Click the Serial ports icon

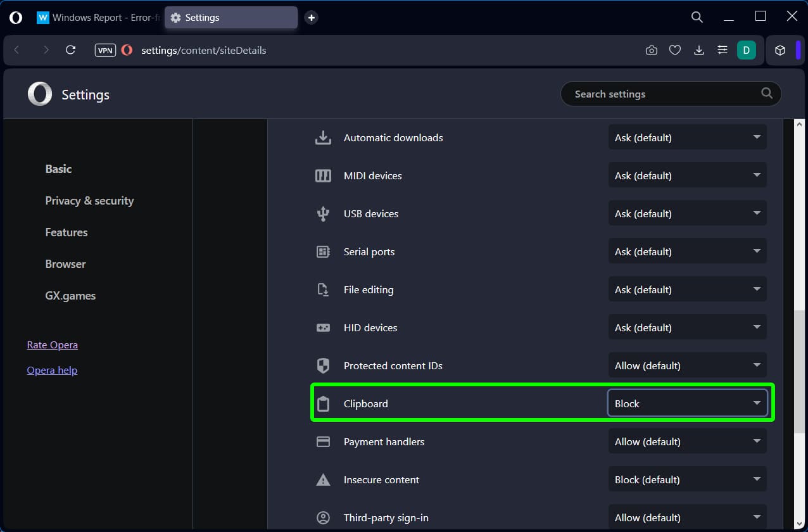324,251
